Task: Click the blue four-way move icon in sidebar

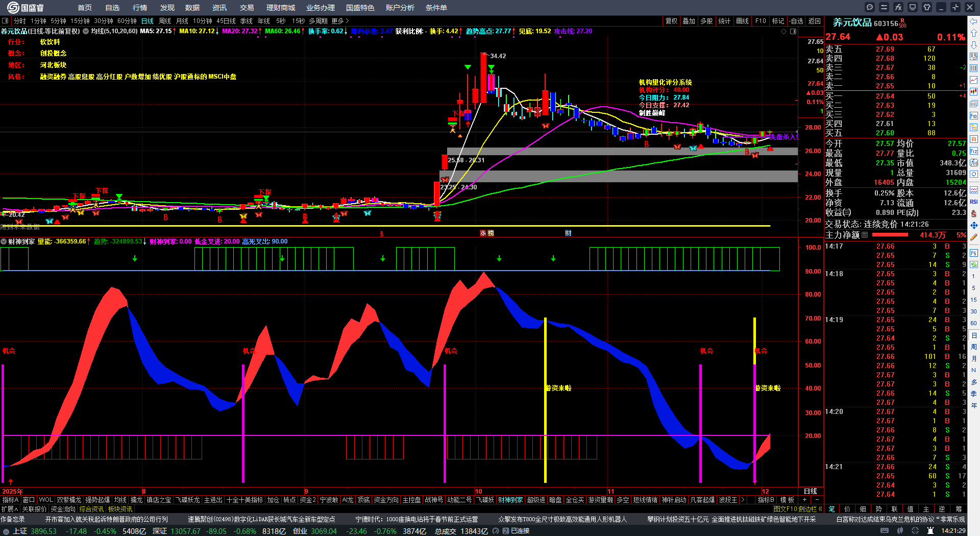Action: point(974,225)
